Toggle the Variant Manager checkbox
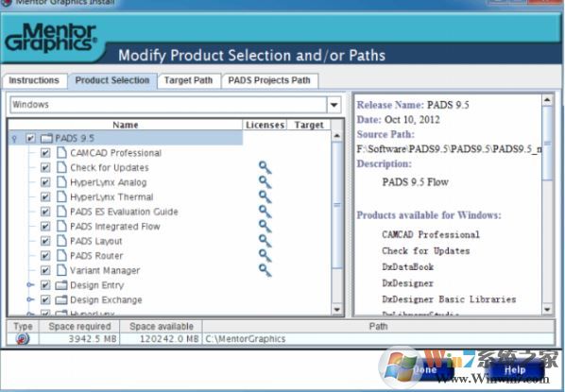 [x=45, y=270]
